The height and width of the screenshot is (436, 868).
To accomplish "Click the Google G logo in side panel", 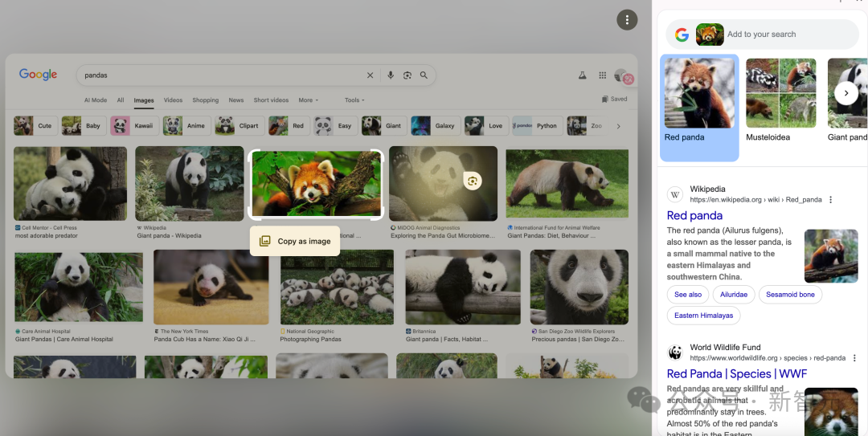I will pos(682,35).
